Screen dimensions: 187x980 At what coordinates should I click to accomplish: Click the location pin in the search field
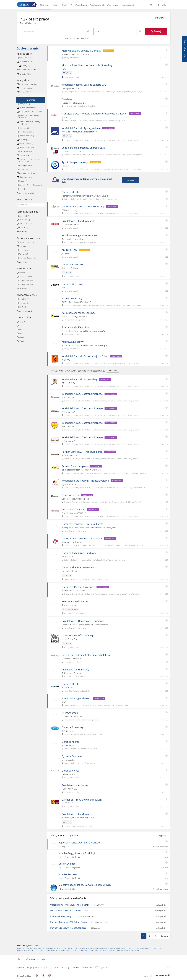point(140,31)
